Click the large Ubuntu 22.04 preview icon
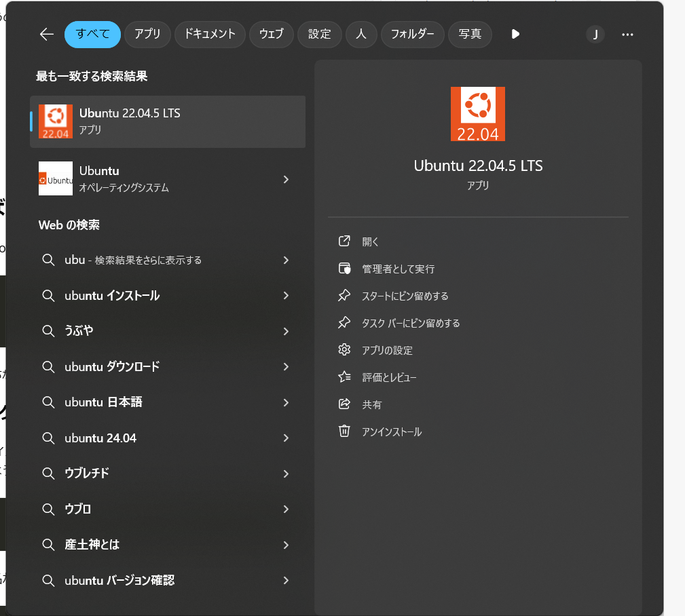Viewport: 685px width, 616px height. [478, 113]
